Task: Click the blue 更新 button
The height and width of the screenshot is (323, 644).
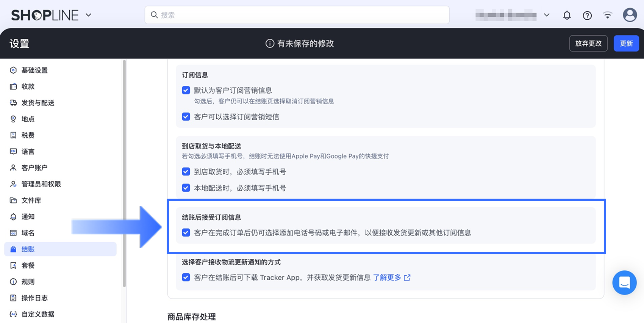Action: (626, 44)
